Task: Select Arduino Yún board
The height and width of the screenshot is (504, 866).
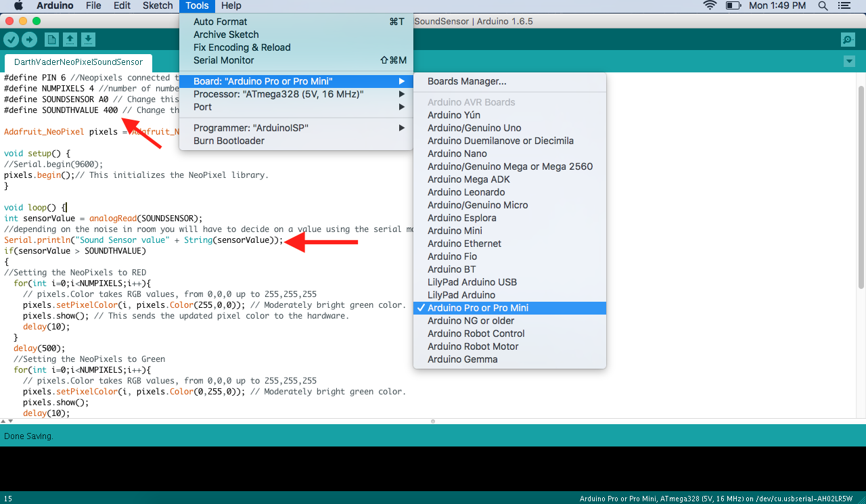Action: [x=509, y=115]
